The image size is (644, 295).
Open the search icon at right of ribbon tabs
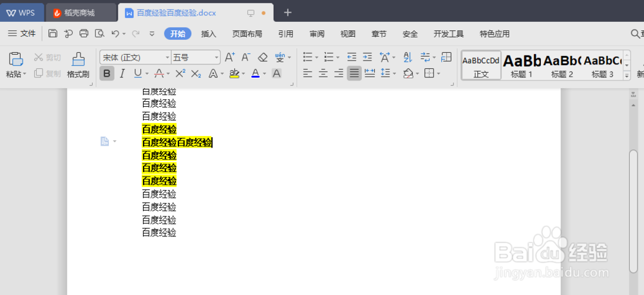[635, 33]
